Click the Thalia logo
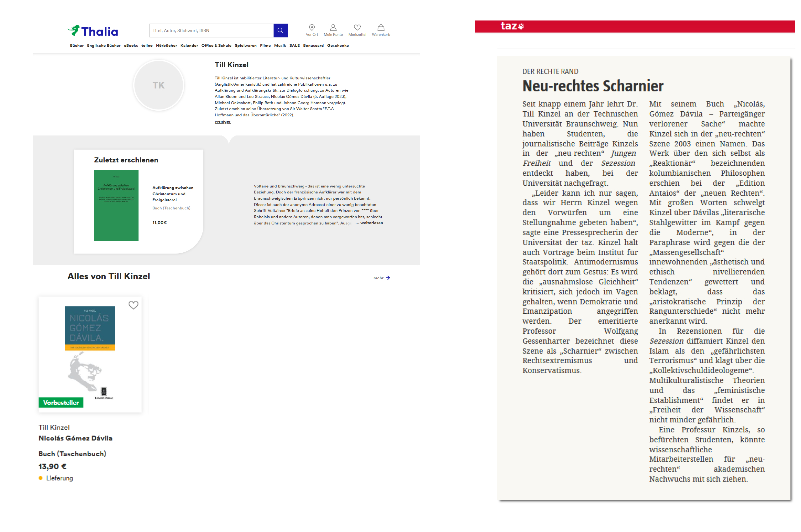 click(93, 31)
